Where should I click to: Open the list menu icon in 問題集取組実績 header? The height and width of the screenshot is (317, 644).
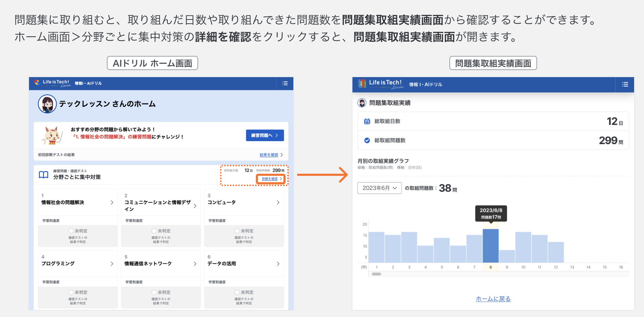(625, 85)
